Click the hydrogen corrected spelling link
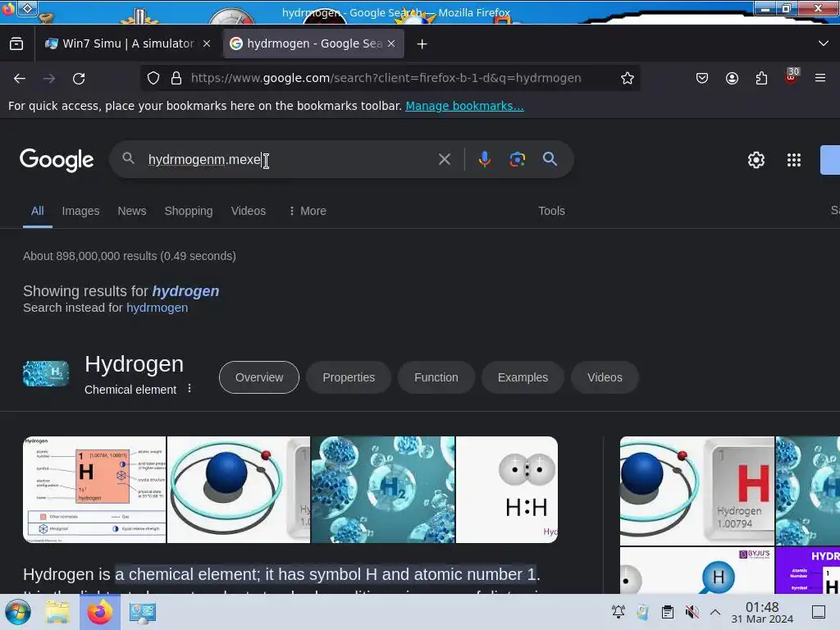 pos(185,291)
